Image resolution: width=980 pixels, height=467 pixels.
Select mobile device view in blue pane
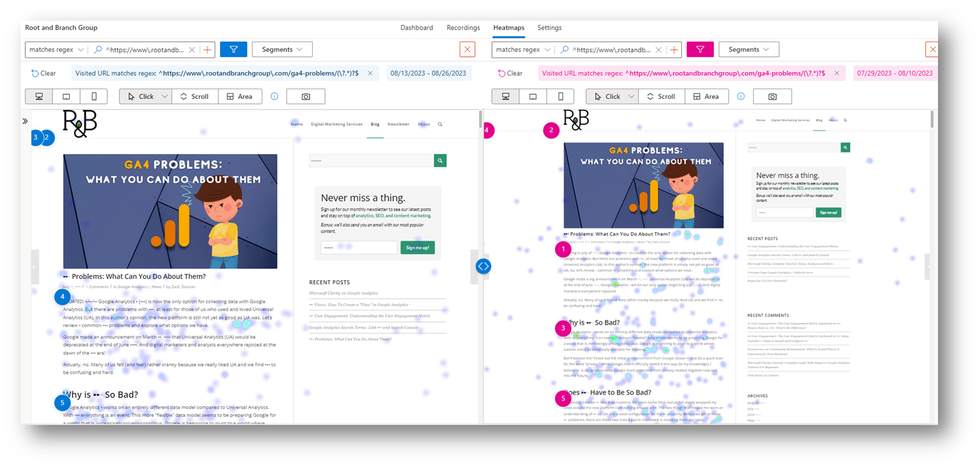[x=94, y=96]
